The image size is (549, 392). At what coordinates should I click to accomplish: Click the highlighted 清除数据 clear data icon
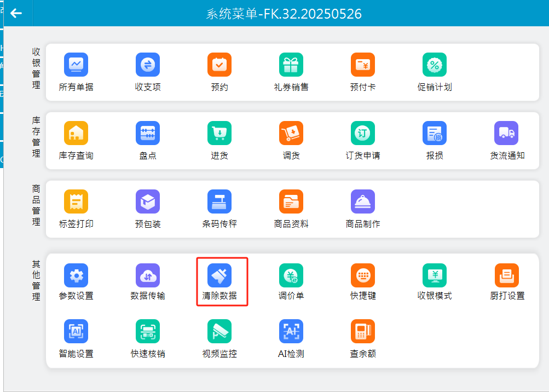click(x=219, y=275)
